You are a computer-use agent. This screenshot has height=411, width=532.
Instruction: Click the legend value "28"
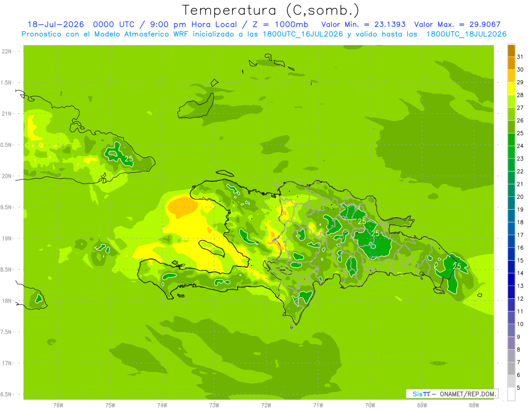(x=520, y=95)
